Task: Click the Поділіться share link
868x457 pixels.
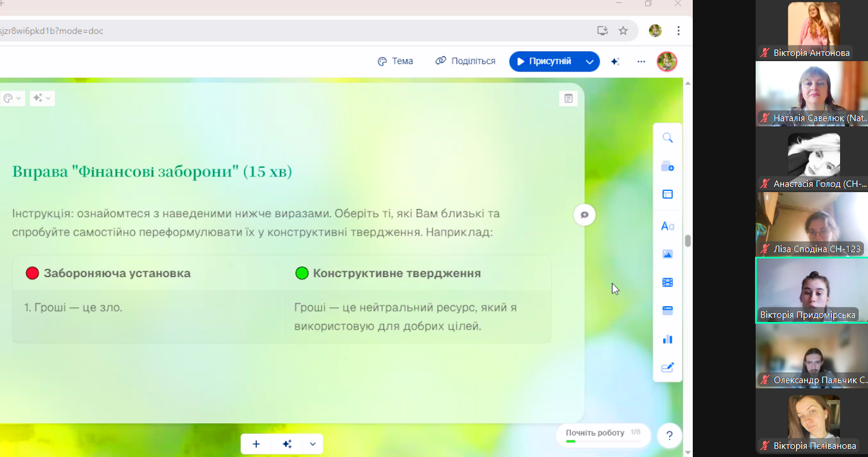Action: click(x=465, y=61)
